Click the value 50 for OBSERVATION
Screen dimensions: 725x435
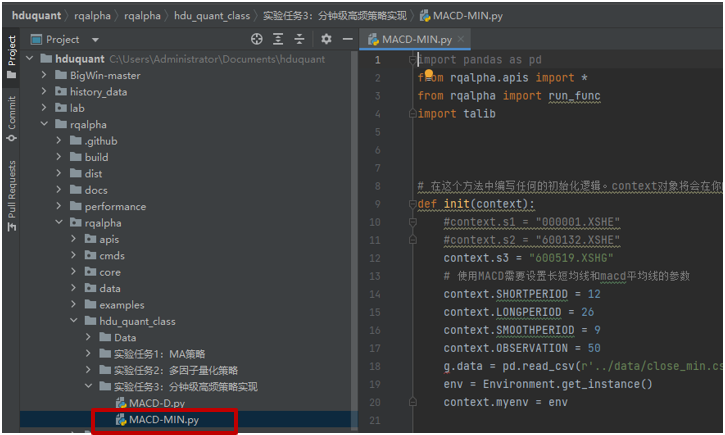coord(594,348)
